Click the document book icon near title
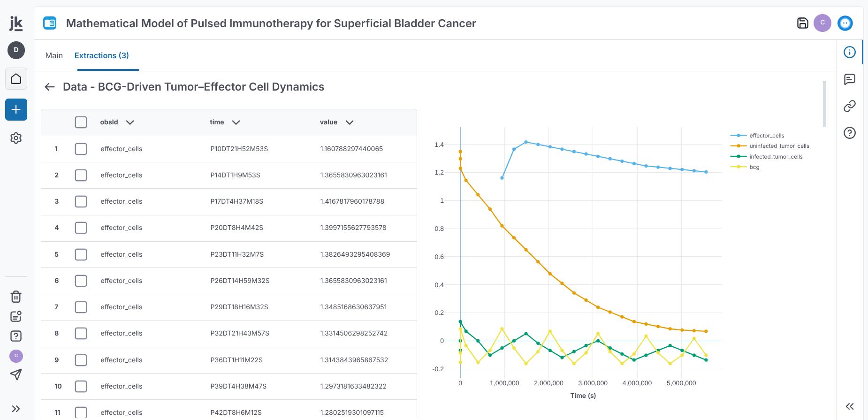Screen dimensions: 868x420 pos(50,23)
